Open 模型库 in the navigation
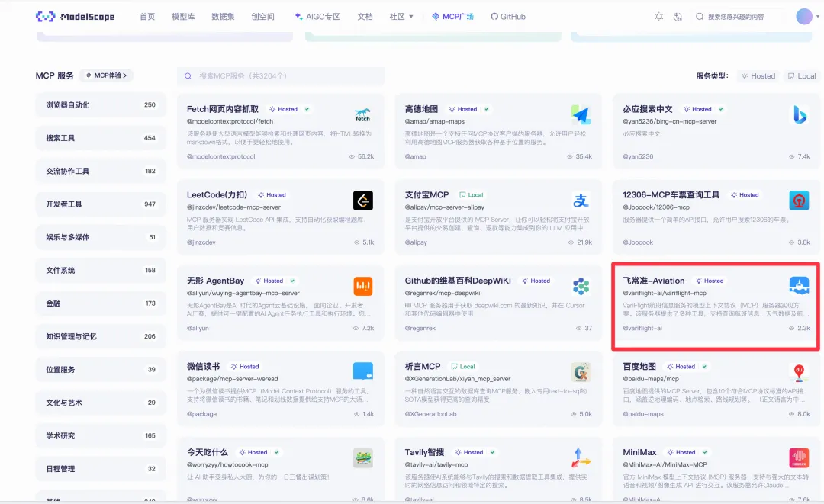Screen dimensions: 824x504 pos(183,17)
